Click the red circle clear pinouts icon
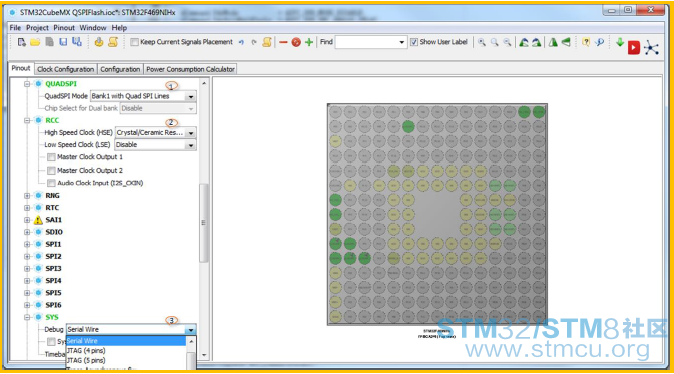674x374 pixels. pyautogui.click(x=296, y=42)
